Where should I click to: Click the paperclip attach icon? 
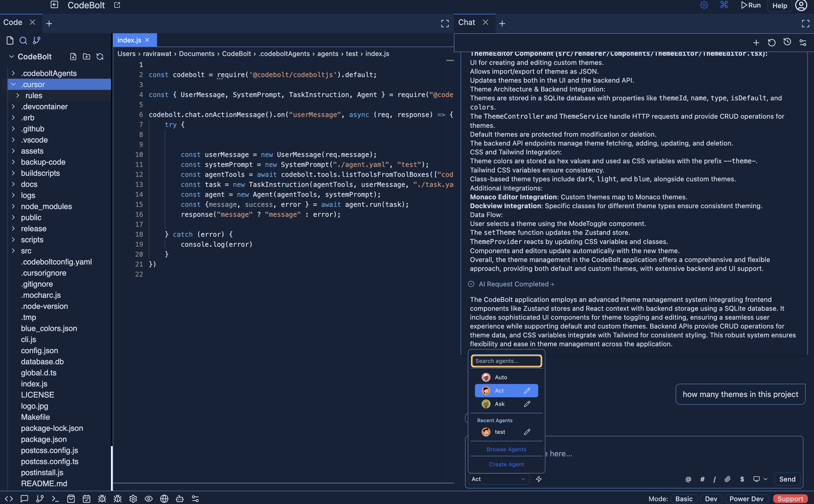click(x=728, y=479)
